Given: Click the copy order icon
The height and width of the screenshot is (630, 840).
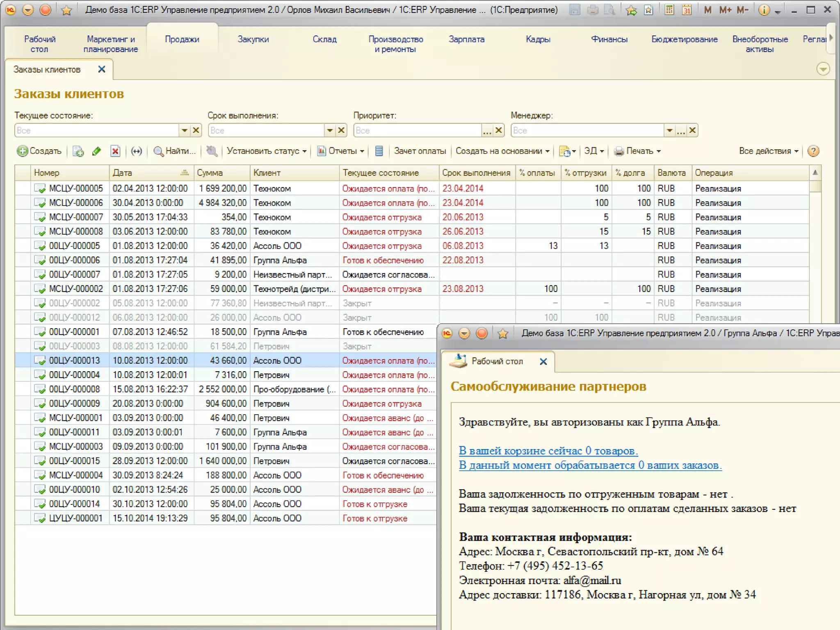Looking at the screenshot, I should pyautogui.click(x=78, y=151).
